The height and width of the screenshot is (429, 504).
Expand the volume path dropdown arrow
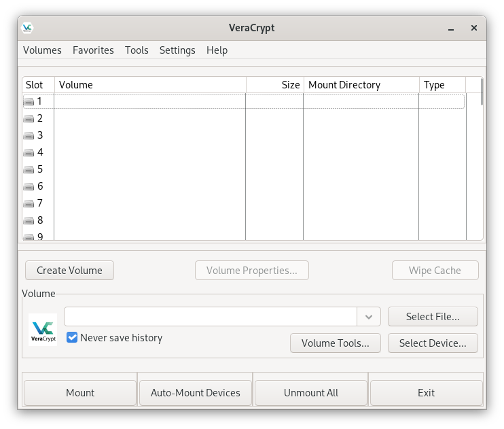click(369, 317)
